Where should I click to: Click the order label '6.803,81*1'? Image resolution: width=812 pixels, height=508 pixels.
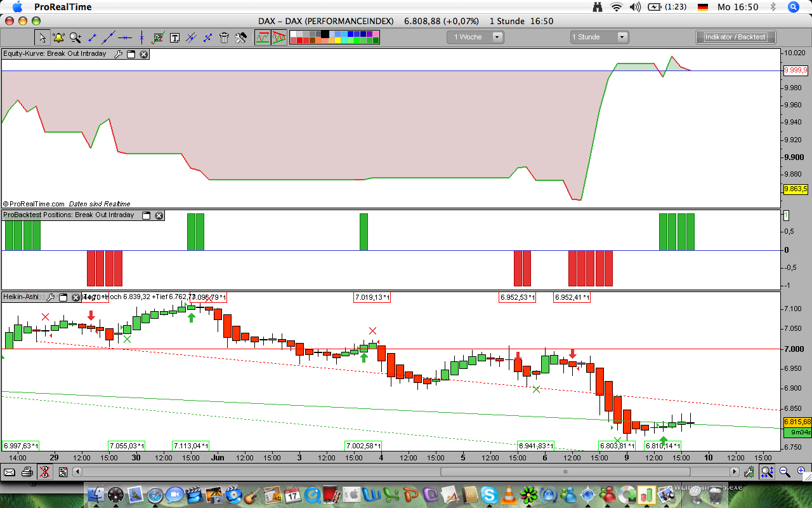tap(617, 446)
